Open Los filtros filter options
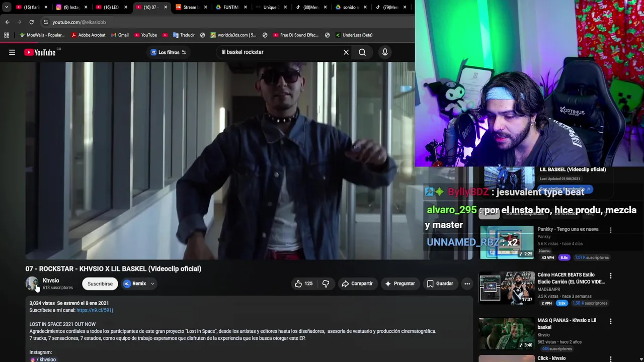Viewport: 644px width, 362px height. point(169,52)
